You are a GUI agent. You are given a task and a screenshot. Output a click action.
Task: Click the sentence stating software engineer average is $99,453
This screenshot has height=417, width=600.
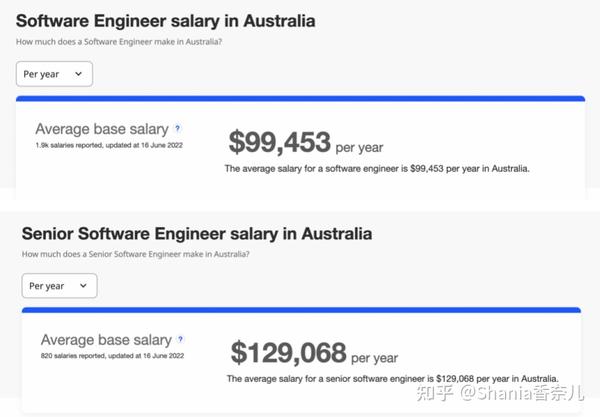[x=377, y=169]
